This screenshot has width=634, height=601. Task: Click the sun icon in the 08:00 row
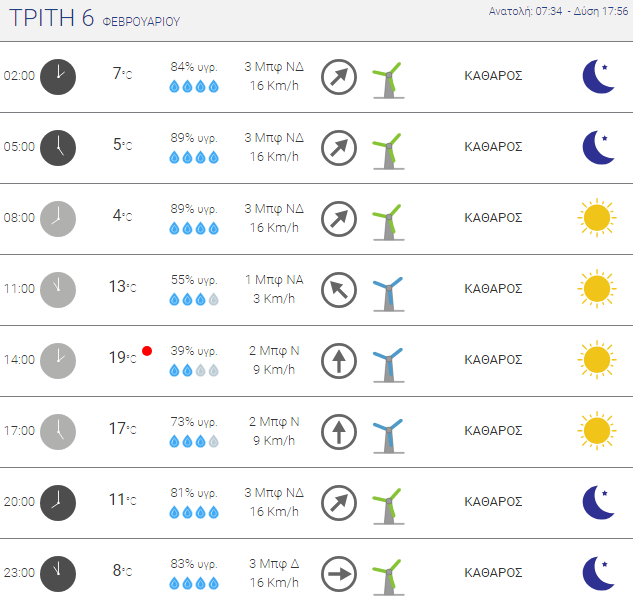pyautogui.click(x=596, y=218)
